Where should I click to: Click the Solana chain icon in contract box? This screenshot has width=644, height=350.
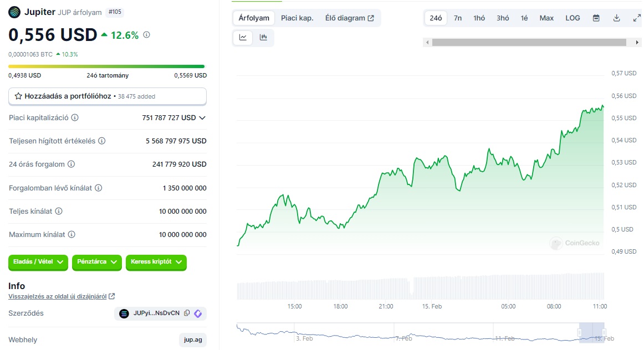pos(124,313)
